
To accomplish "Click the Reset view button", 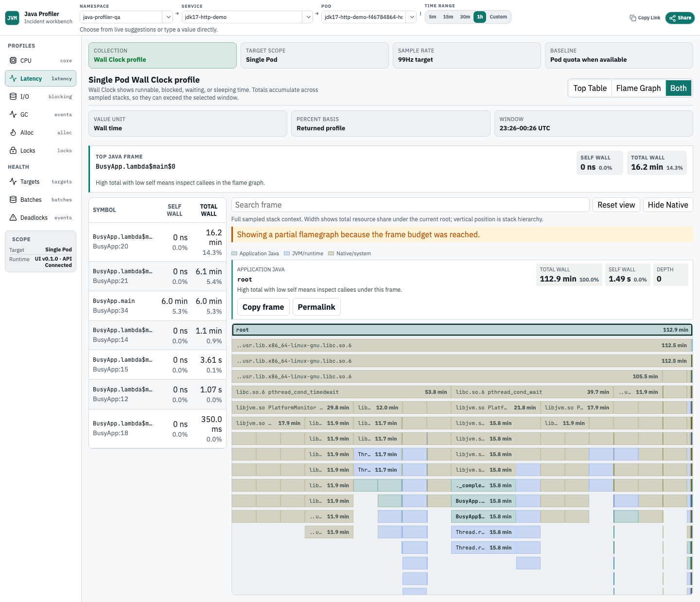I will (x=616, y=205).
